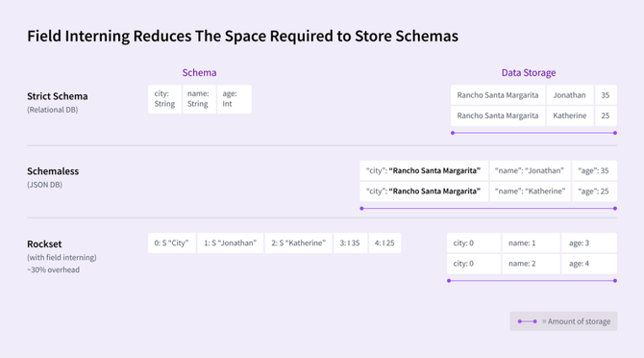
Task: Click the Katherine cell in Strict Schema storage
Action: 570,115
